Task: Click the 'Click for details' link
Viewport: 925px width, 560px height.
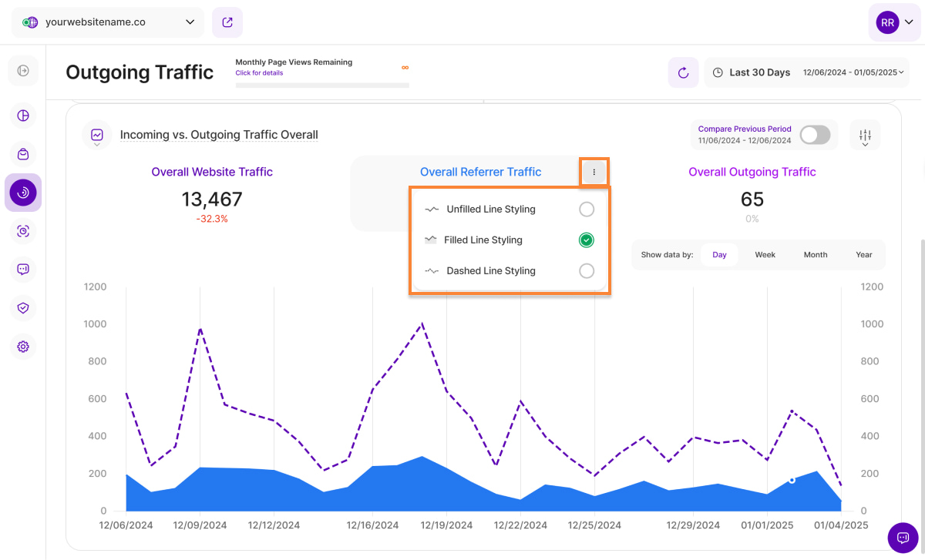Action: 259,73
